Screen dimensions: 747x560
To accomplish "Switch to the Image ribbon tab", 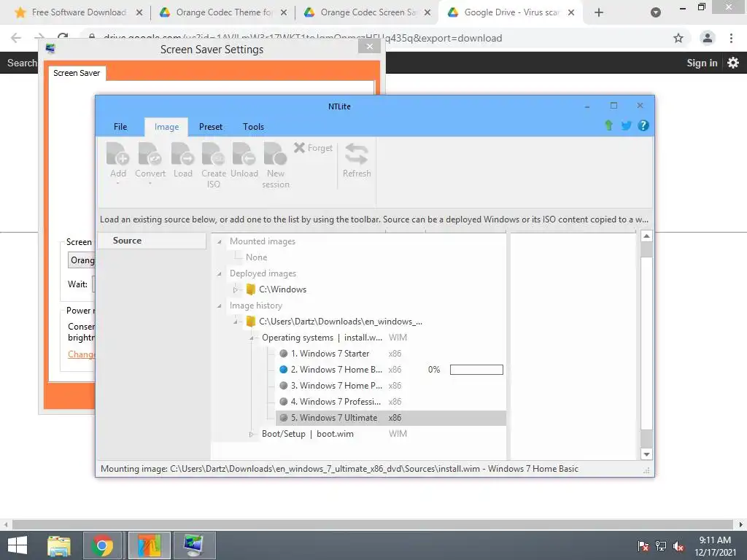I will [x=166, y=127].
